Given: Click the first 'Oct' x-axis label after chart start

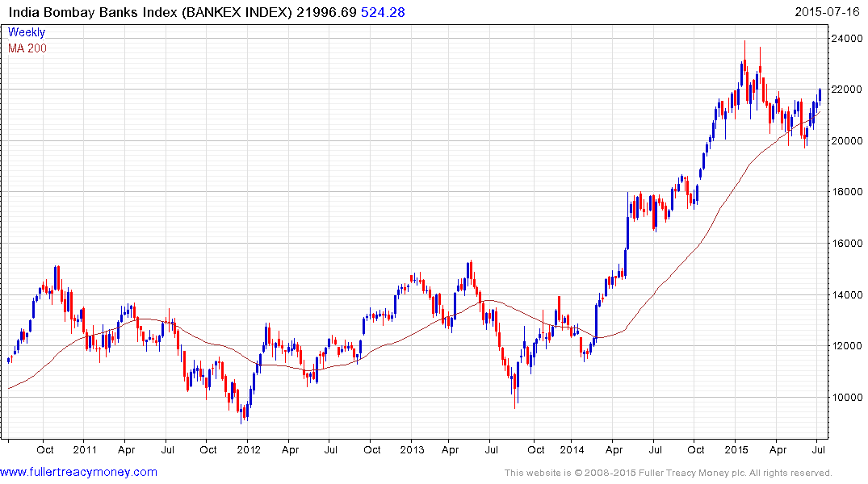Looking at the screenshot, I should pos(45,449).
